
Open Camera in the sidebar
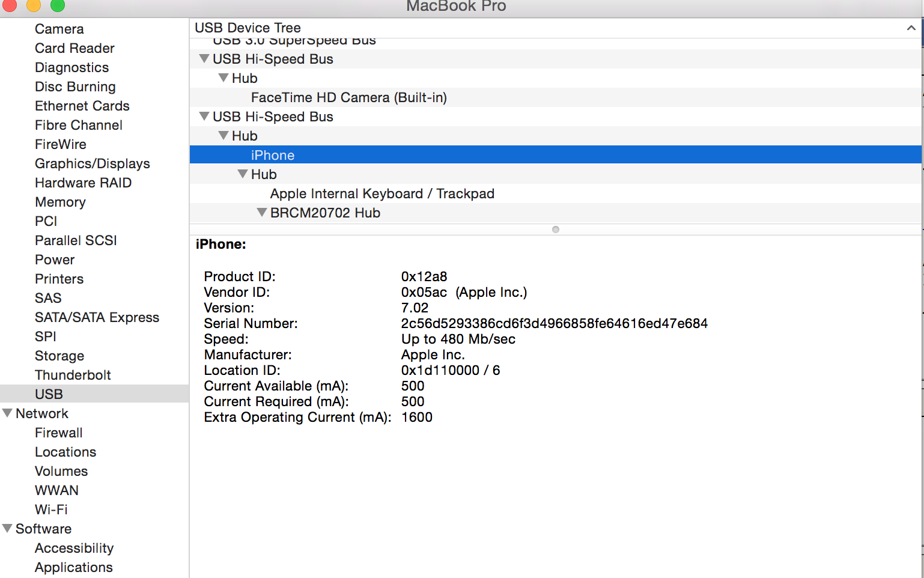(59, 29)
